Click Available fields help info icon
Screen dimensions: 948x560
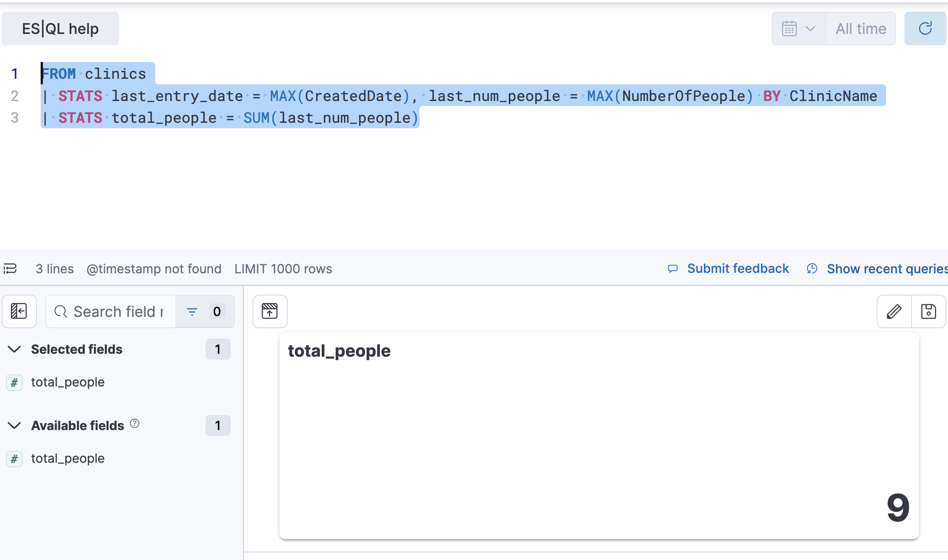coord(135,423)
